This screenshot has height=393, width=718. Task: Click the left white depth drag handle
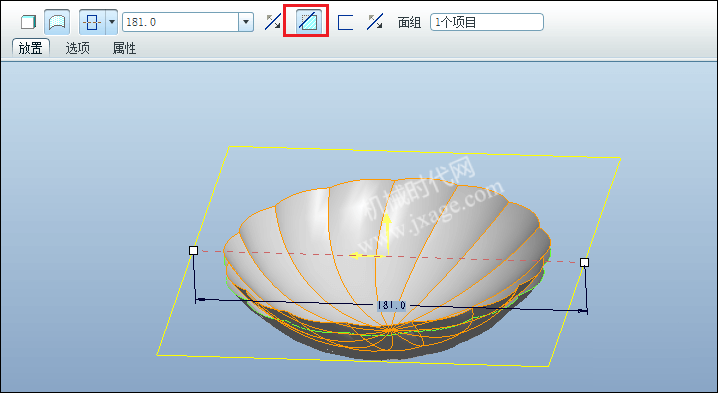193,251
